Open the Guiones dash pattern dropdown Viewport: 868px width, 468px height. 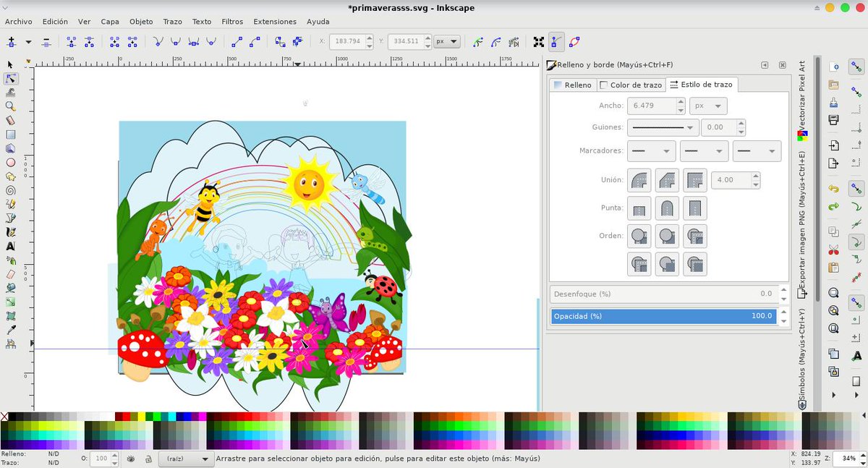click(663, 127)
